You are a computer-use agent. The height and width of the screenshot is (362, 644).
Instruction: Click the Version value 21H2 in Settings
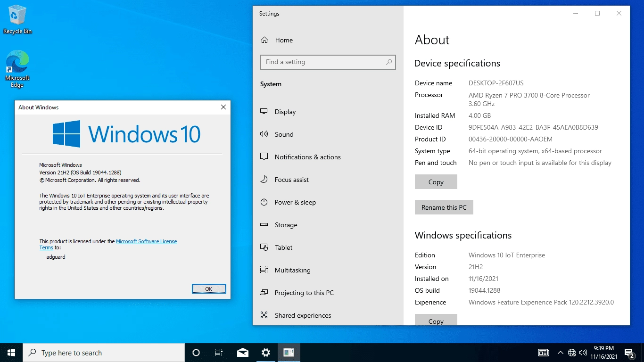coord(476,267)
